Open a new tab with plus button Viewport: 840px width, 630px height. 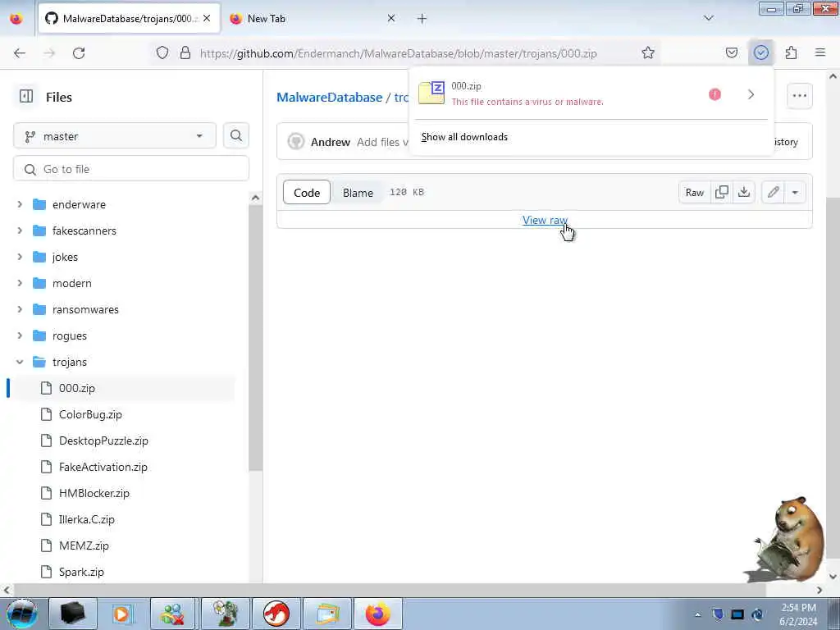pos(422,19)
